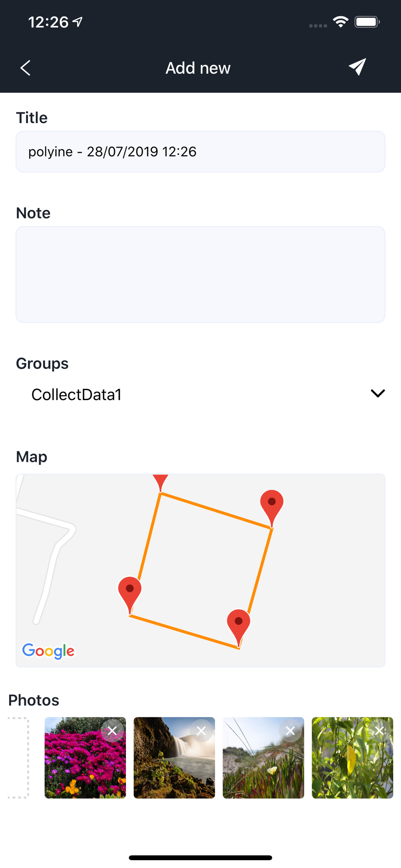The image size is (401, 868).
Task: Edit the Title text field
Action: (200, 151)
